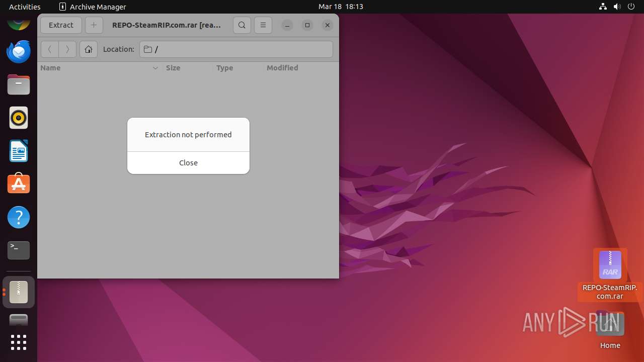Viewport: 644px width, 362px height.
Task: Launch Rhythmbox from the dock
Action: tap(19, 118)
